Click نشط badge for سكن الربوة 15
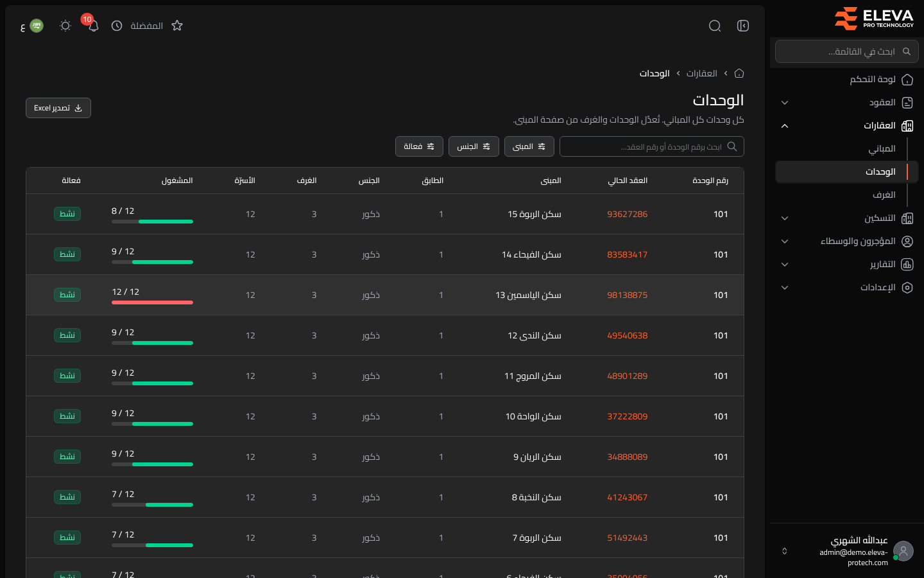924x578 pixels. pos(67,214)
